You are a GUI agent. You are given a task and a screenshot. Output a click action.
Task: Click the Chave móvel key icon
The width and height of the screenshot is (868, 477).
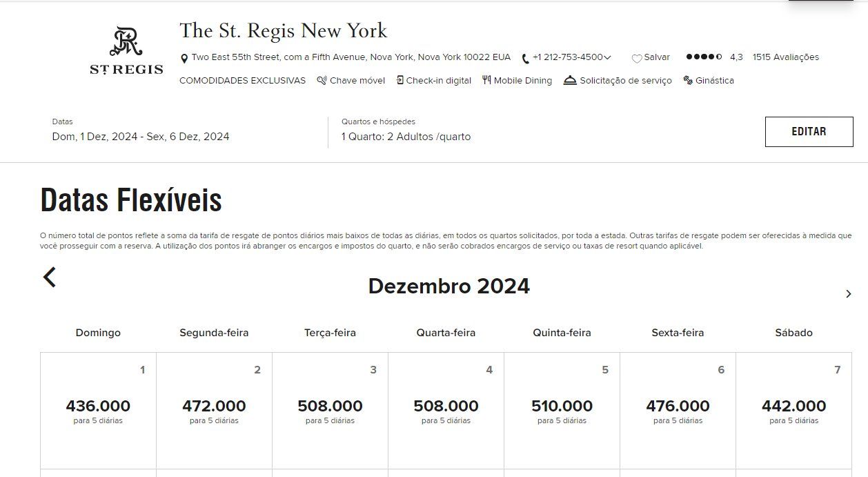(x=322, y=80)
